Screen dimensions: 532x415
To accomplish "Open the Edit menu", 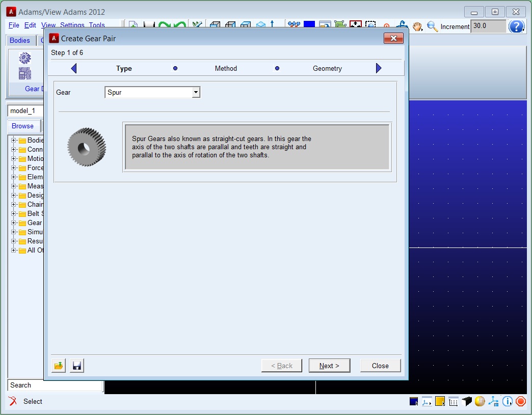I will 30,25.
